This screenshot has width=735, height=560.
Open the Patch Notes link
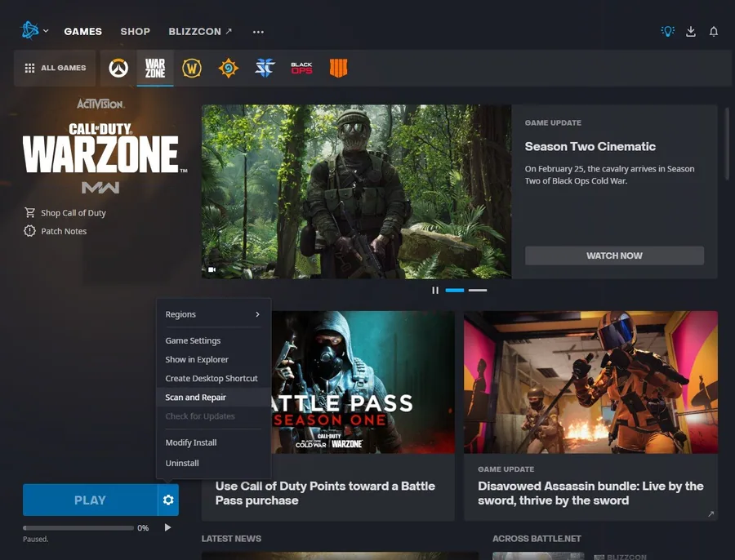coord(56,231)
